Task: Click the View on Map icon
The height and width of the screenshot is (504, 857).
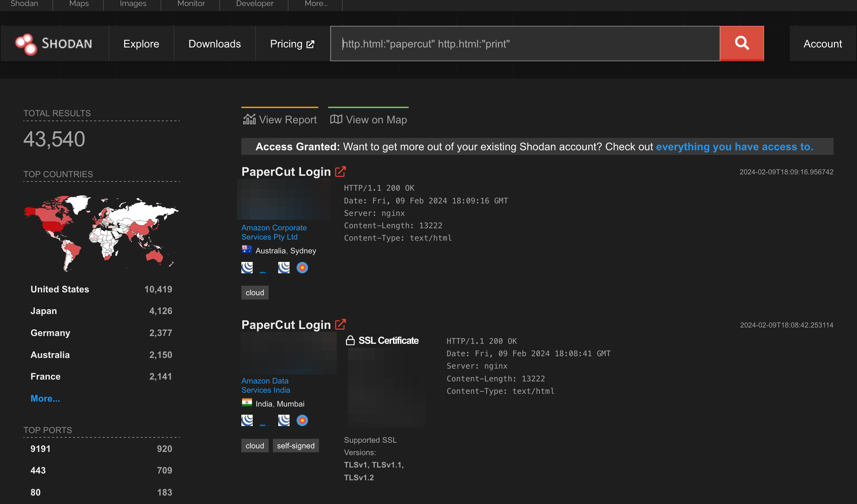Action: point(336,119)
